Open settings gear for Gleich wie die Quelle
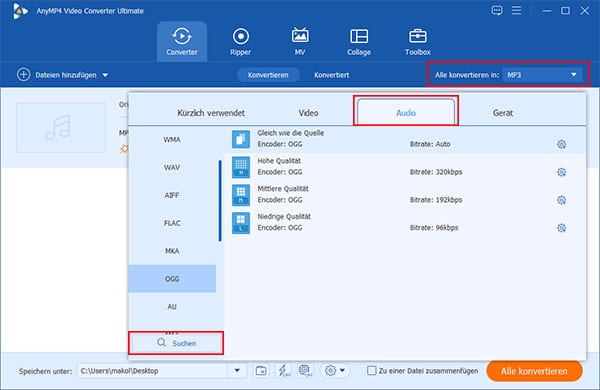This screenshot has height=390, width=600. (x=561, y=144)
